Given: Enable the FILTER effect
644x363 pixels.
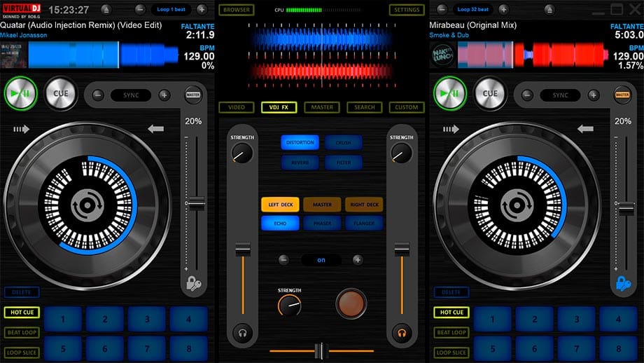Looking at the screenshot, I should (x=344, y=163).
